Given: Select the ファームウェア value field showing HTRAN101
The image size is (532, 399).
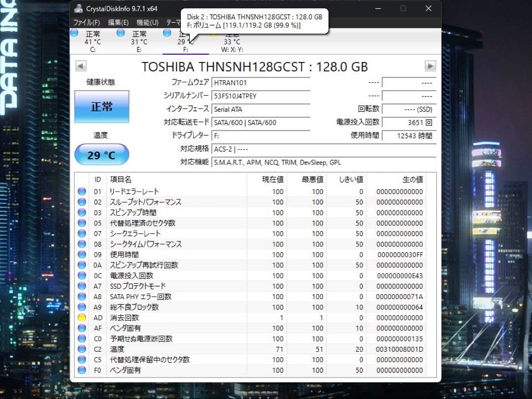Looking at the screenshot, I should (x=261, y=82).
